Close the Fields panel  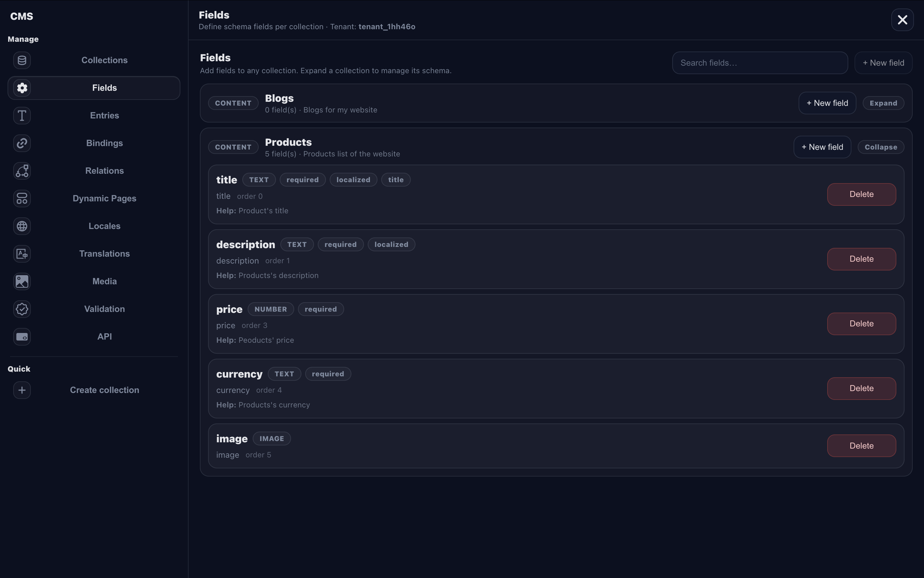point(902,20)
